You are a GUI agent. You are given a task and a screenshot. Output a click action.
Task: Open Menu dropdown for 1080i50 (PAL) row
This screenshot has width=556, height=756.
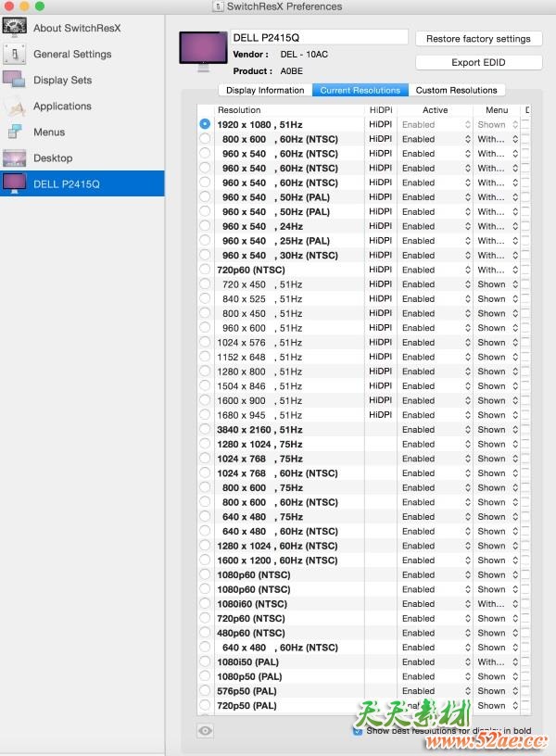[x=496, y=662]
